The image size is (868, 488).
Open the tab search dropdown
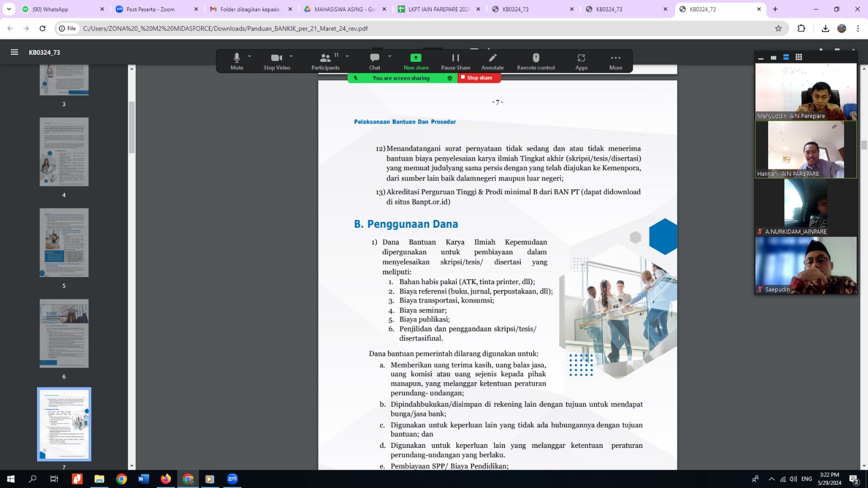click(9, 9)
